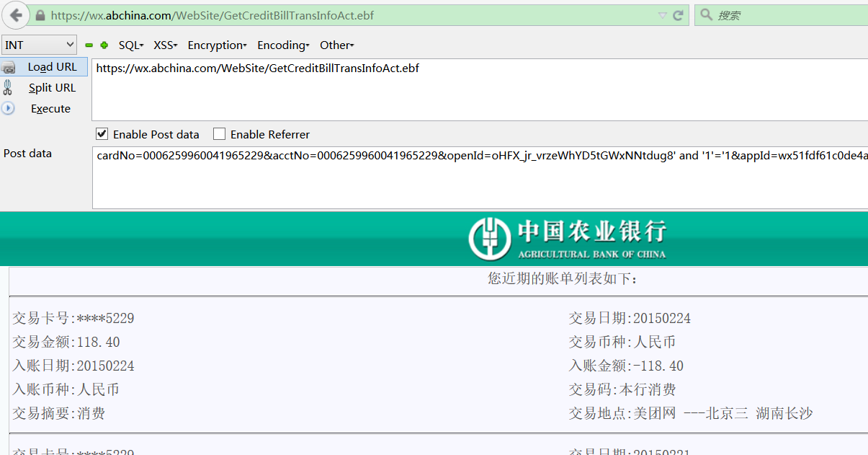Click text 入账金额:-118.40
Image resolution: width=868 pixels, height=455 pixels.
pyautogui.click(x=626, y=366)
